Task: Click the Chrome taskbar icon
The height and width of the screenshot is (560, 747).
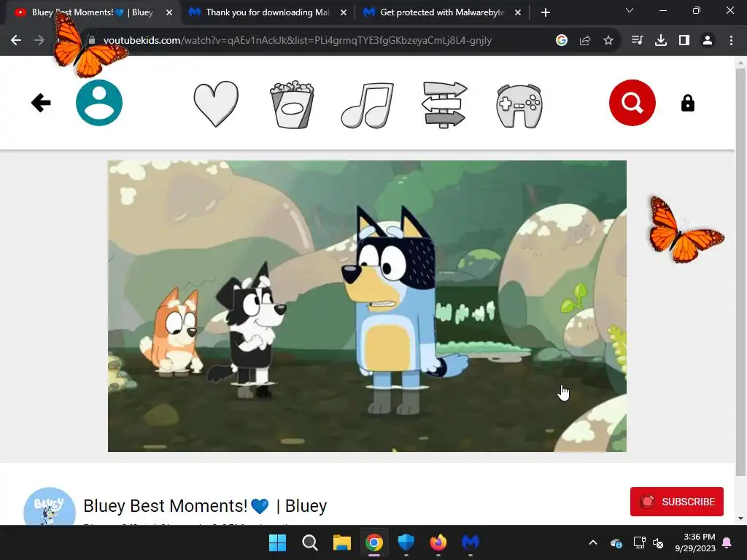Action: click(x=374, y=542)
